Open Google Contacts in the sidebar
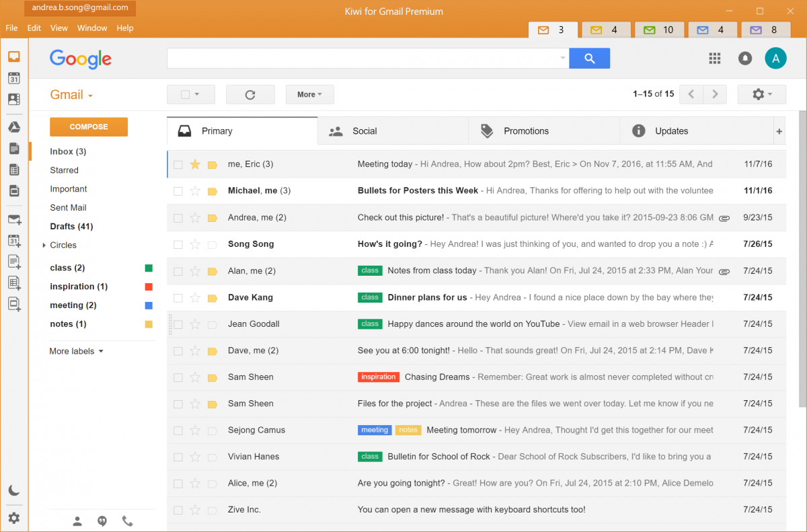Image resolution: width=807 pixels, height=532 pixels. coord(14,99)
